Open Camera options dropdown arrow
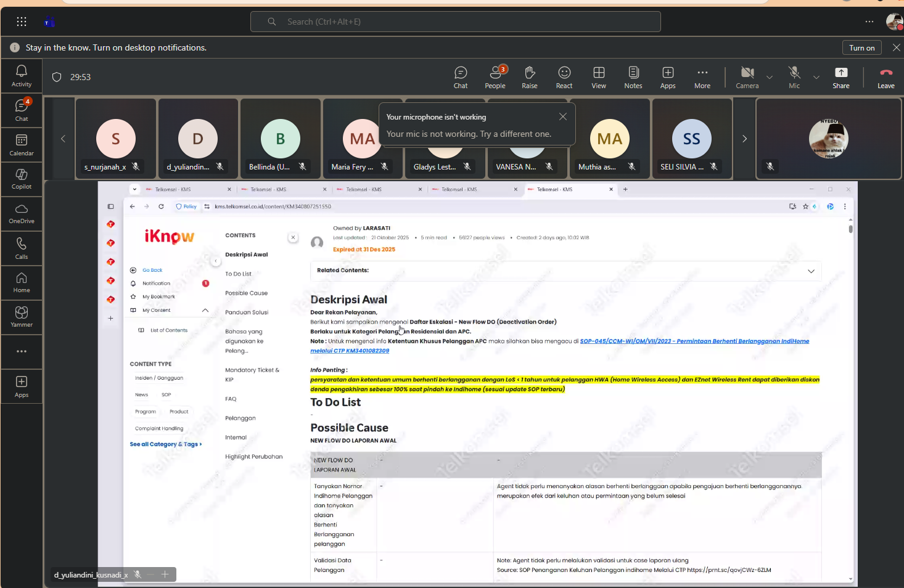 [x=770, y=77]
